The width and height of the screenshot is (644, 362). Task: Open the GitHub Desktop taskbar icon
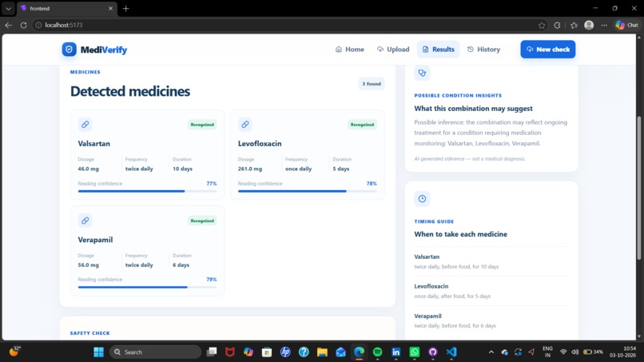point(433,352)
